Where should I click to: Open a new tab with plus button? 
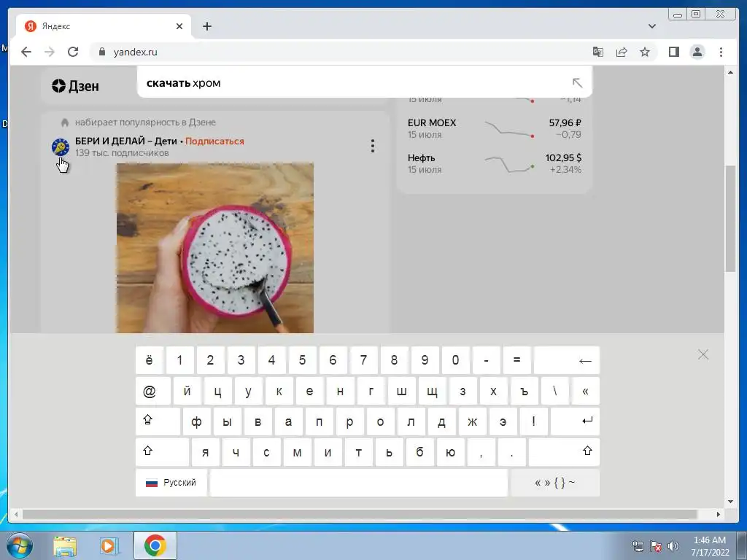point(206,26)
